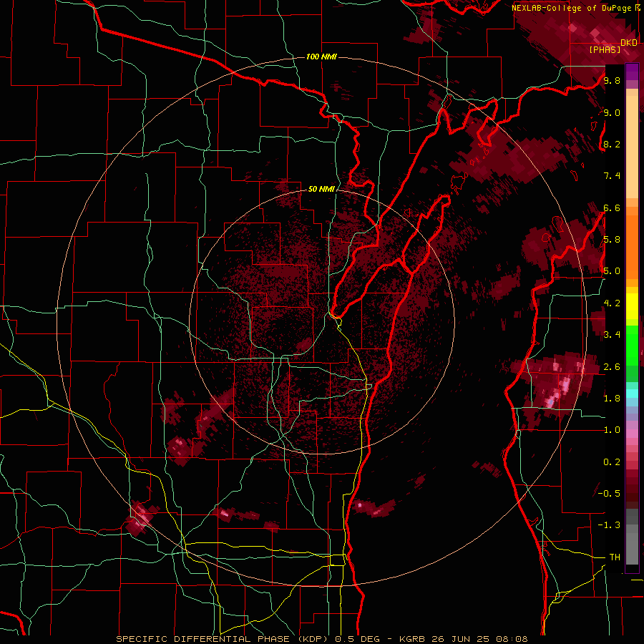Click the Specific Differential Phase caption text

pyautogui.click(x=321, y=639)
